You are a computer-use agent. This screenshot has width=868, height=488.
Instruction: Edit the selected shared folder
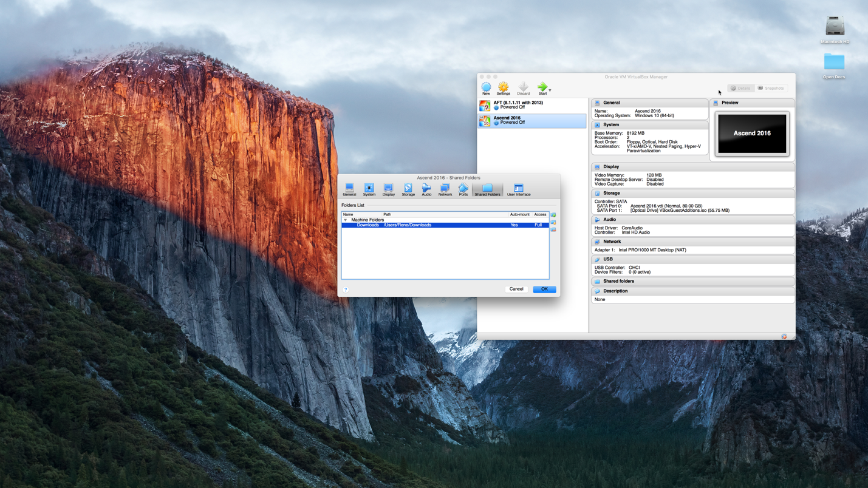click(x=553, y=222)
